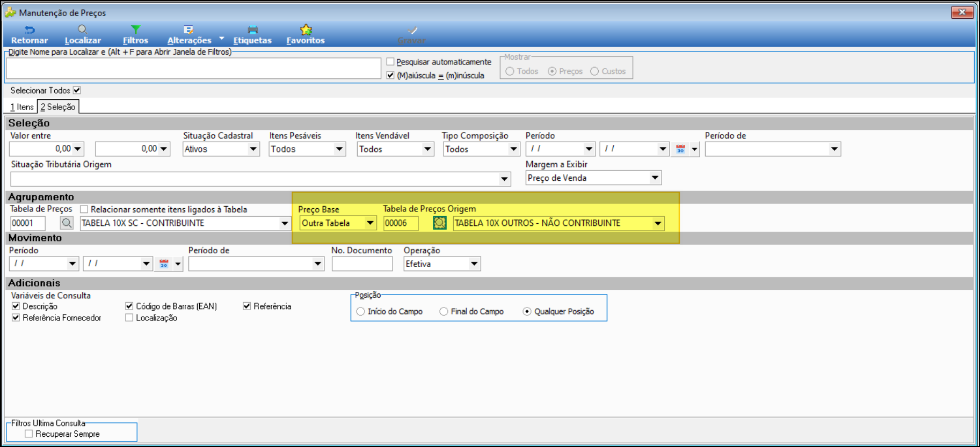The height and width of the screenshot is (447, 980).
Task: Expand the Alterações dropdown arrow
Action: pyautogui.click(x=222, y=39)
